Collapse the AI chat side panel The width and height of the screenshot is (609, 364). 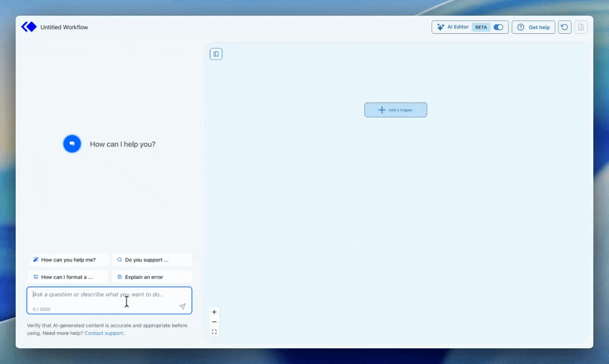coord(216,54)
